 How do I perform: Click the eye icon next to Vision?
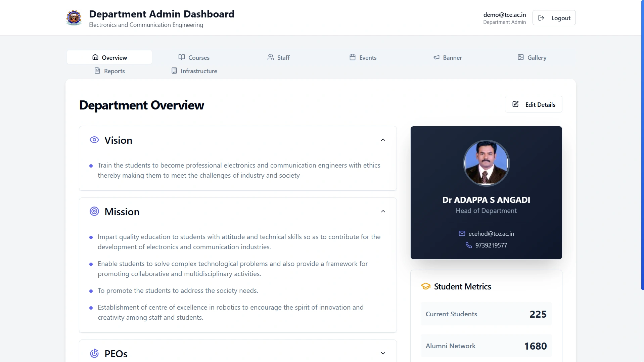pos(94,140)
